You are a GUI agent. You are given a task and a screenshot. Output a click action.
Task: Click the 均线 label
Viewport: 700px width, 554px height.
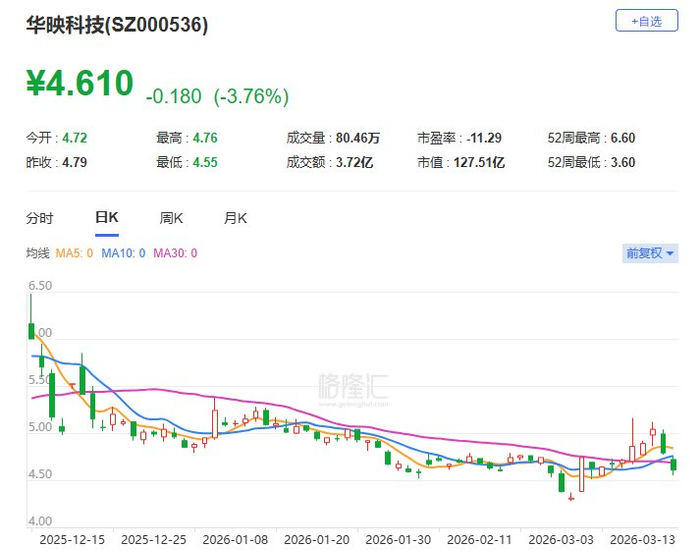[x=38, y=253]
